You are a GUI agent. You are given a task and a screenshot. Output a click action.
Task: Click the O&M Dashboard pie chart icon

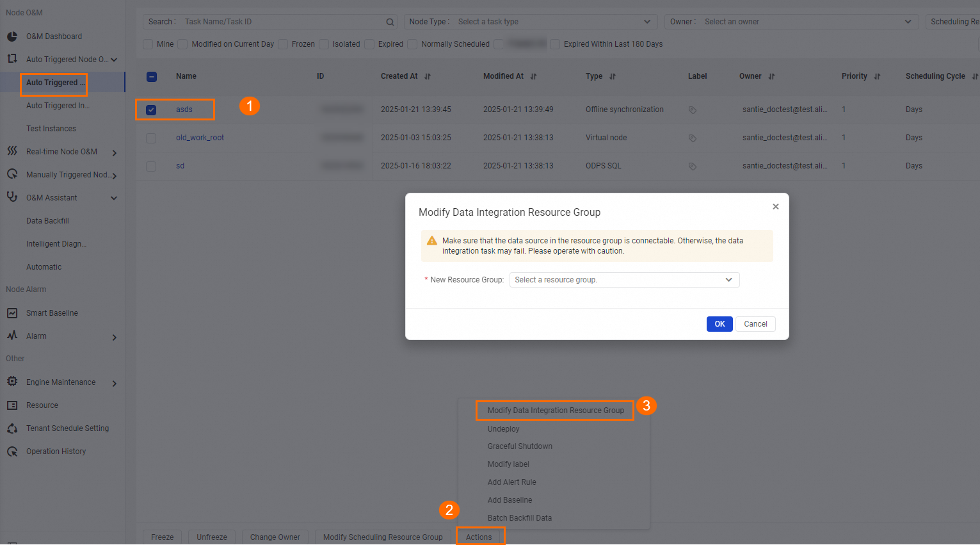coord(12,37)
